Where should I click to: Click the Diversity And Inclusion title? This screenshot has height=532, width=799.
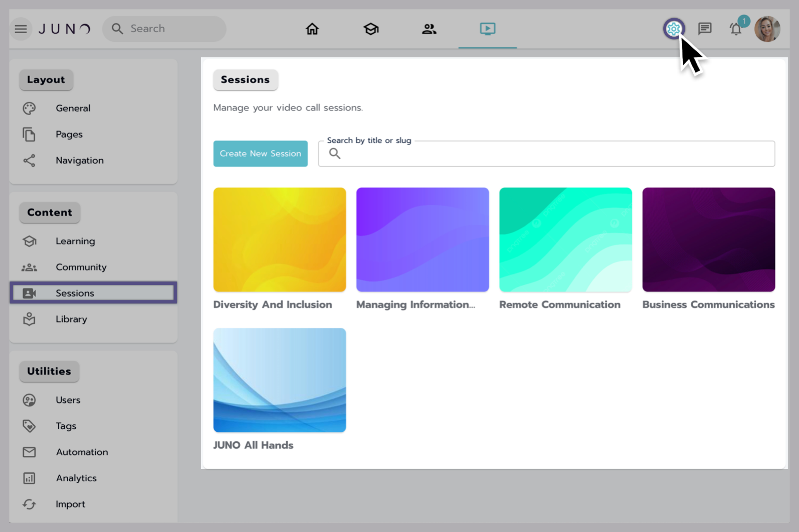tap(273, 305)
